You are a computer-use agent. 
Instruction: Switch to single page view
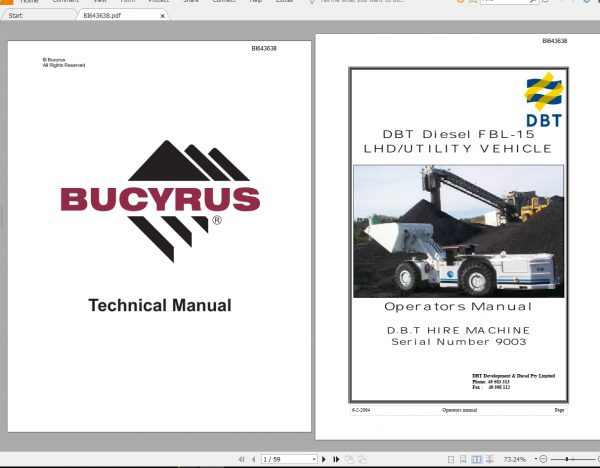451,459
